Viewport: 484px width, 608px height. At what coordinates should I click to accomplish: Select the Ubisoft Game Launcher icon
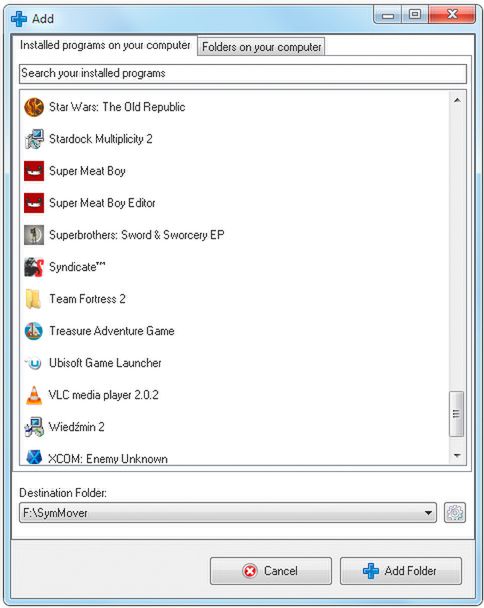(x=34, y=363)
